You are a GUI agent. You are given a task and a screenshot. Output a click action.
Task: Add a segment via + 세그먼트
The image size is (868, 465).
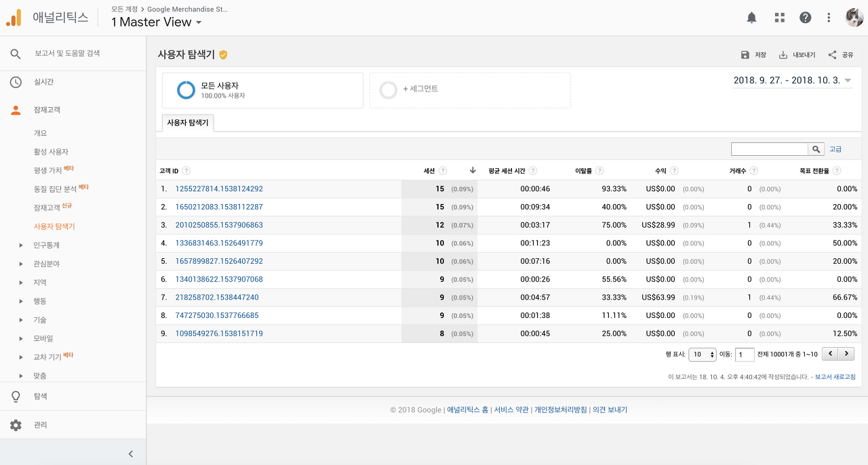(x=420, y=89)
